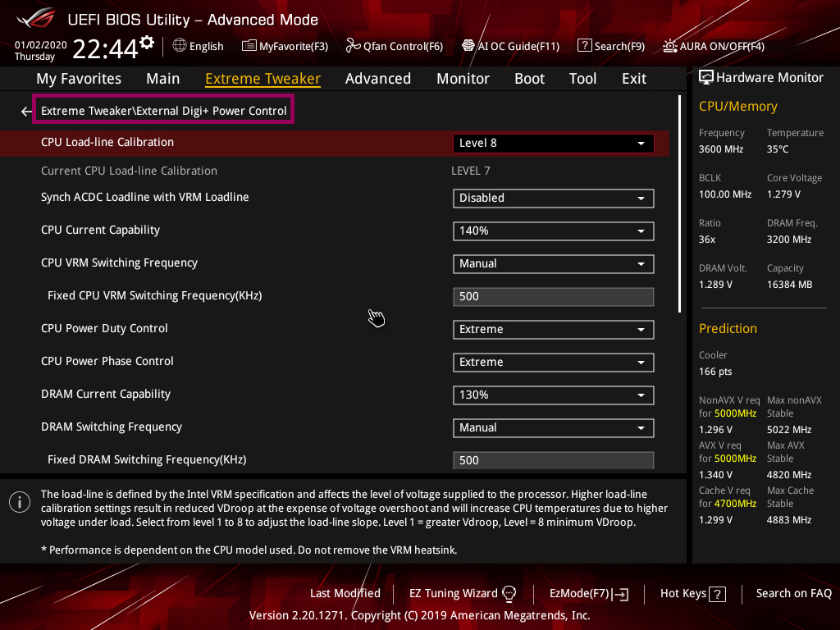
Task: Open the Monitor tab
Action: pos(463,79)
